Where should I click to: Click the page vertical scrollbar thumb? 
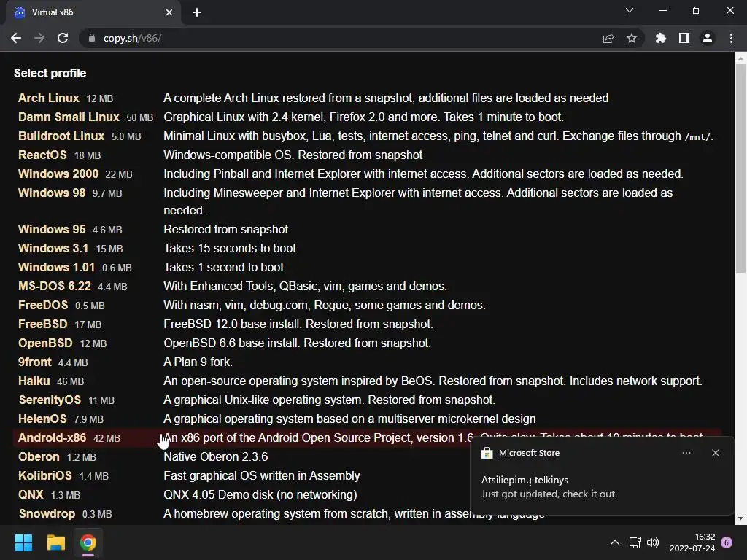tap(740, 169)
